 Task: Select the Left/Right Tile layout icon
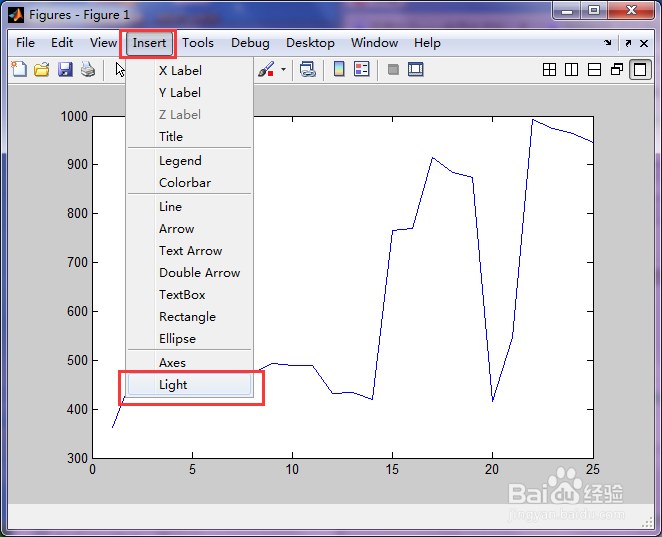click(x=572, y=70)
